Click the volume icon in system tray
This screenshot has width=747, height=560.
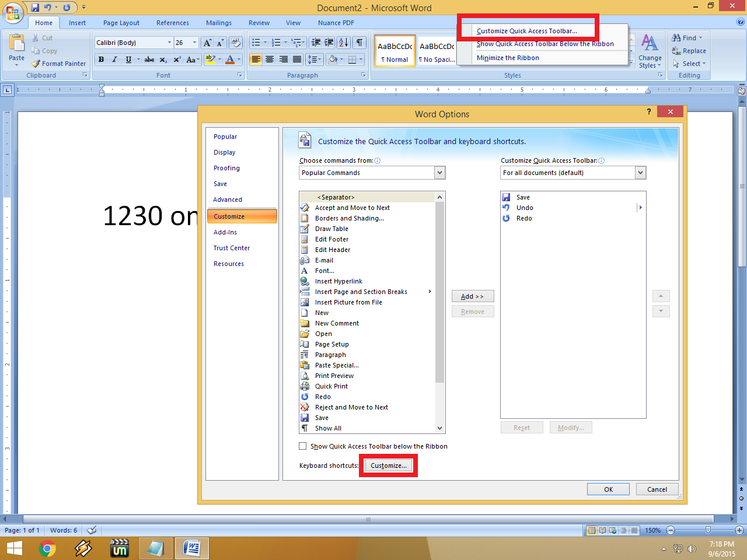[x=692, y=549]
